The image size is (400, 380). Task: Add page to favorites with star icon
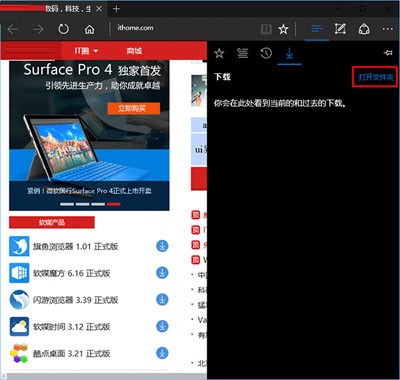tap(283, 29)
